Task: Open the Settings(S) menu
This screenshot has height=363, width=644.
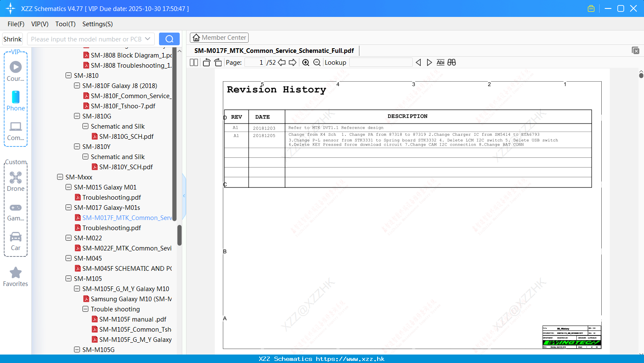Action: (x=98, y=24)
